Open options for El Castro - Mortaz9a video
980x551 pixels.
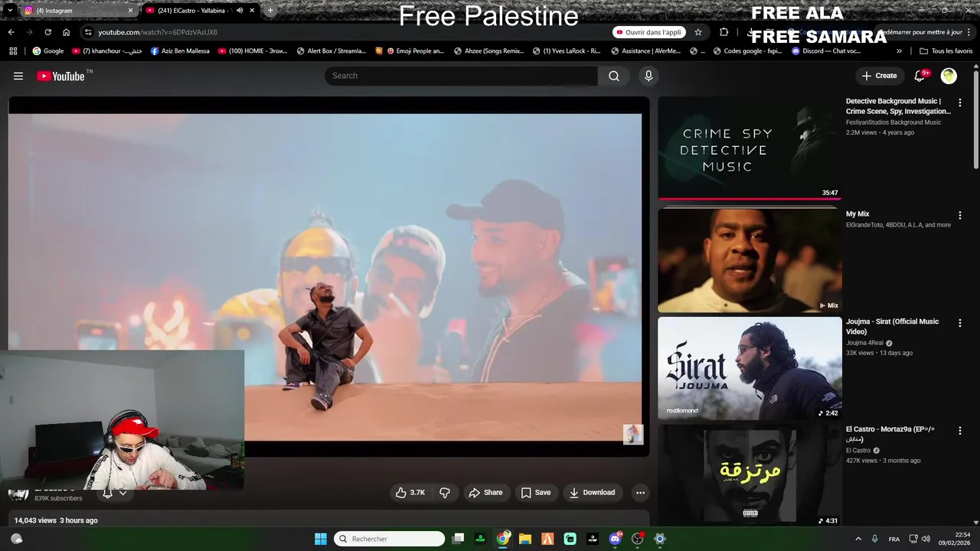pyautogui.click(x=959, y=431)
